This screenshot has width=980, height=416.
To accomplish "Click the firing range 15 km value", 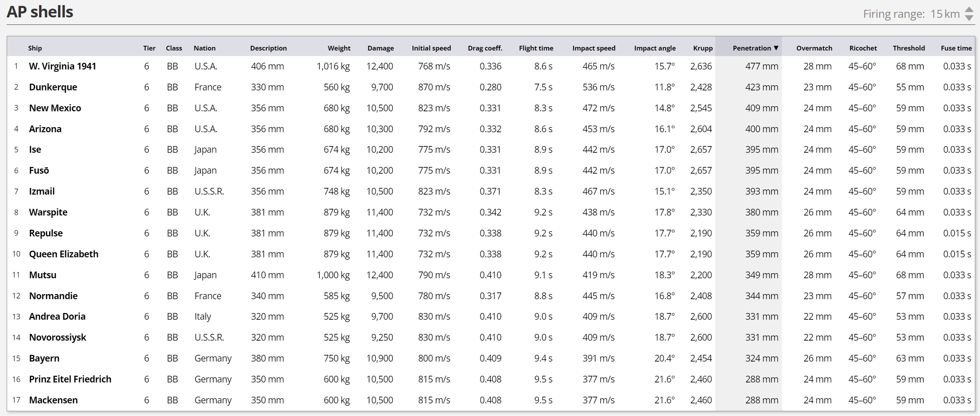I will pos(945,14).
